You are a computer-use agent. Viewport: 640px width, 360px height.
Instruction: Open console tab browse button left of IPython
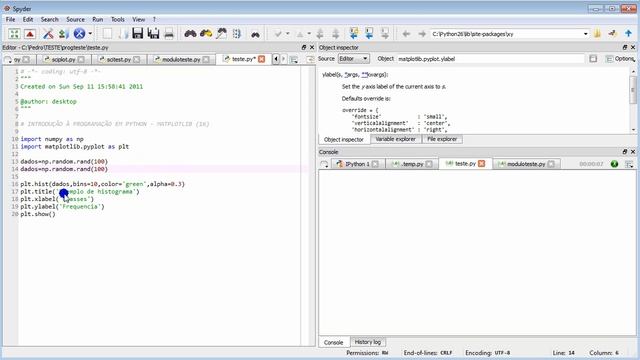point(324,164)
